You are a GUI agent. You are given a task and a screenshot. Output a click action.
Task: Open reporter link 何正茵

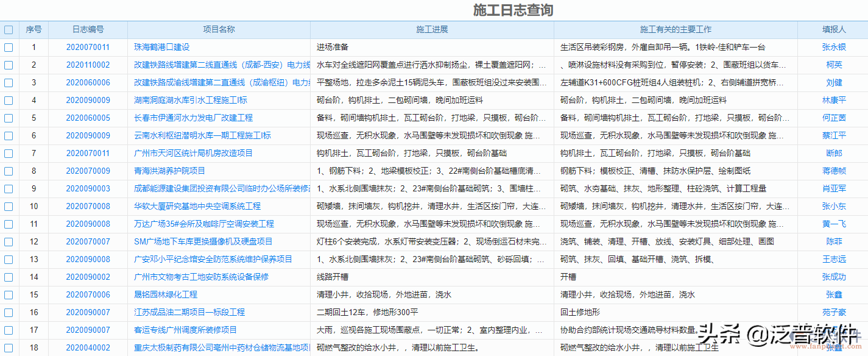[x=834, y=118]
